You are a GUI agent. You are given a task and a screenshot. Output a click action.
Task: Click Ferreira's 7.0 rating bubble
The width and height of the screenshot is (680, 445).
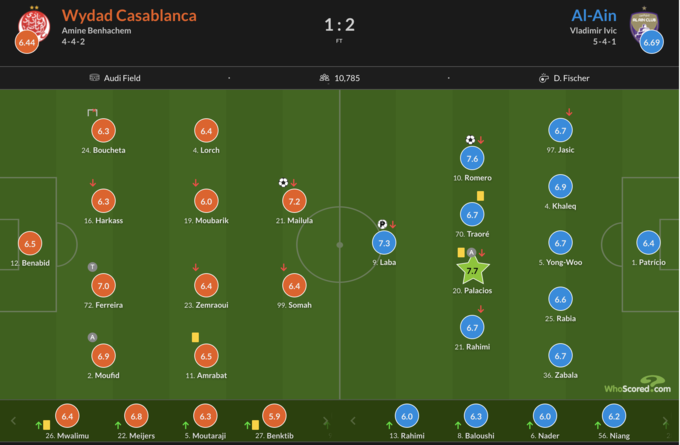pos(103,285)
